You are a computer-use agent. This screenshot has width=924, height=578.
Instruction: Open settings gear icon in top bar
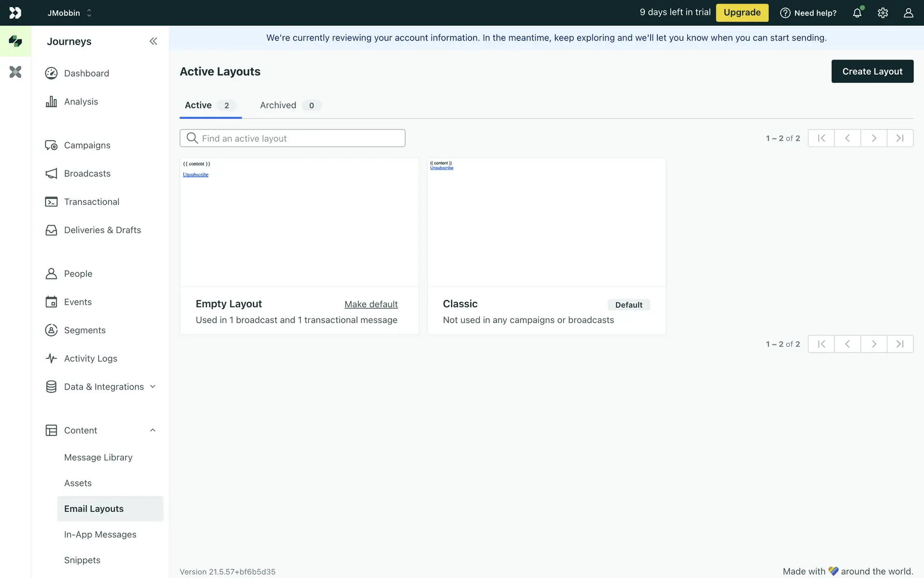(883, 13)
